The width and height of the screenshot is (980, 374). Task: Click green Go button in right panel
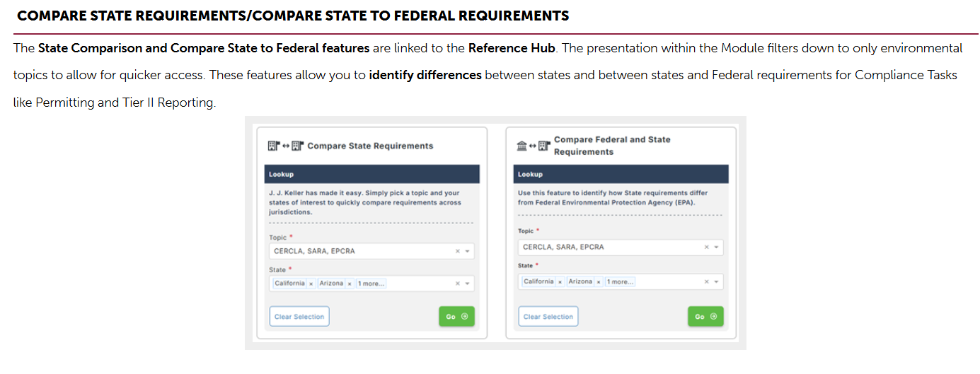pos(705,317)
